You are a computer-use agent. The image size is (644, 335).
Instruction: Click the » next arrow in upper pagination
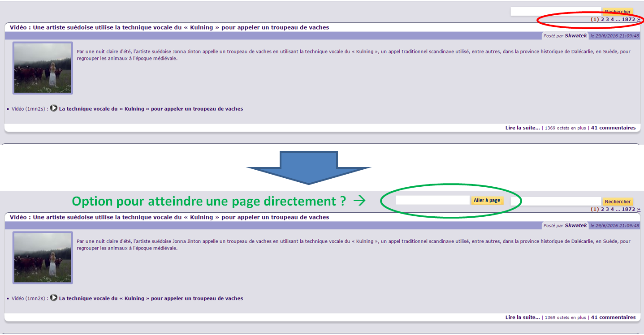coord(639,19)
